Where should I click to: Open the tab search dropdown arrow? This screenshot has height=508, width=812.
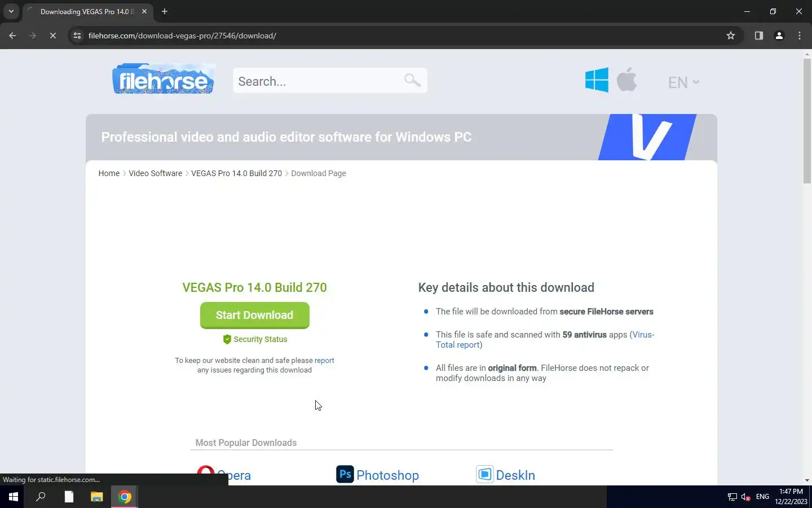pyautogui.click(x=11, y=11)
